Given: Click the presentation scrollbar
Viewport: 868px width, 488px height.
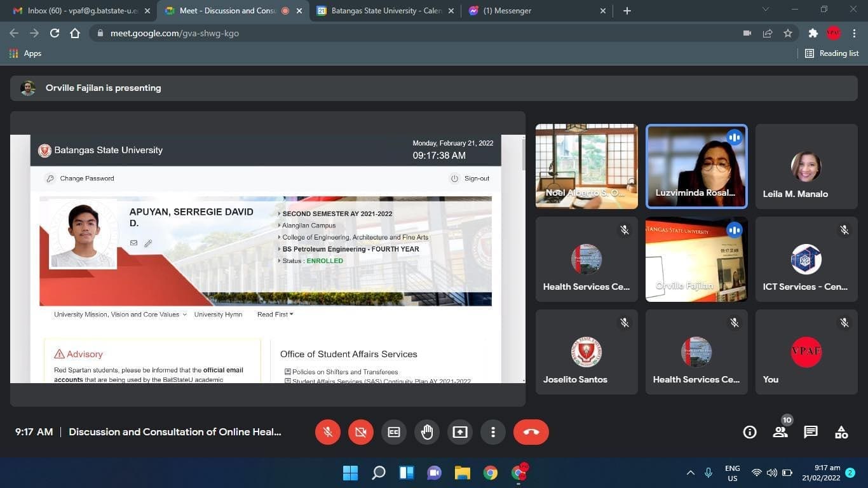Looking at the screenshot, I should coord(524,154).
